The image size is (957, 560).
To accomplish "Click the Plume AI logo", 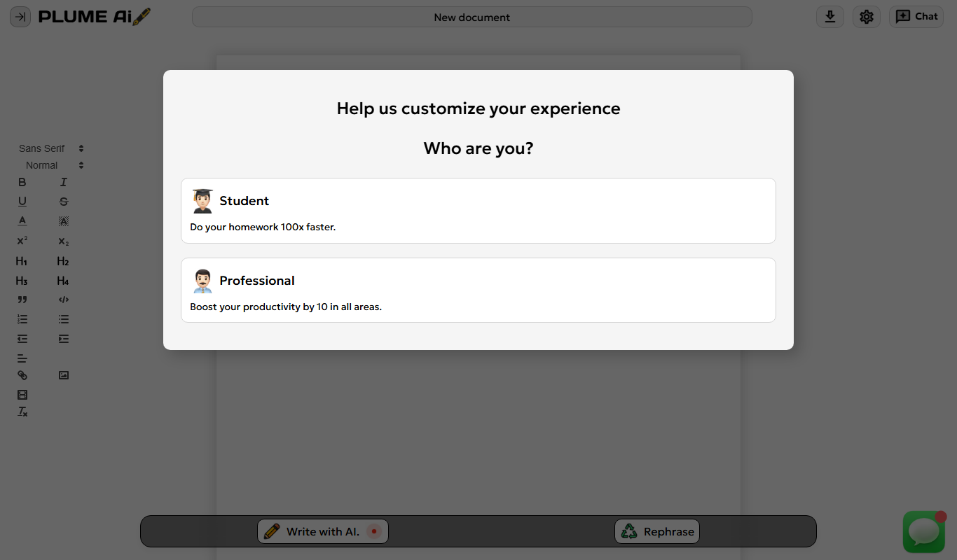I will point(95,17).
